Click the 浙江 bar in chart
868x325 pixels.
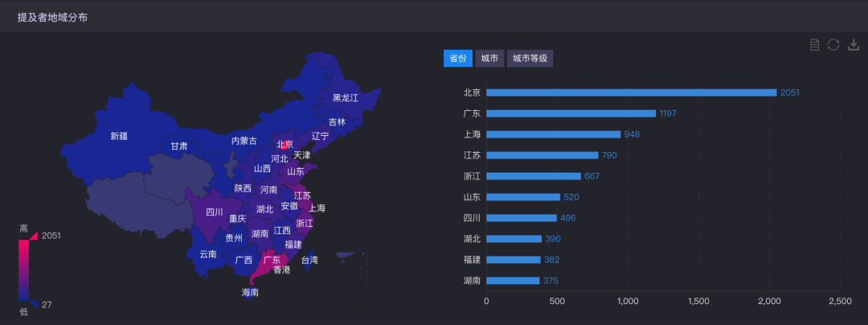click(534, 176)
